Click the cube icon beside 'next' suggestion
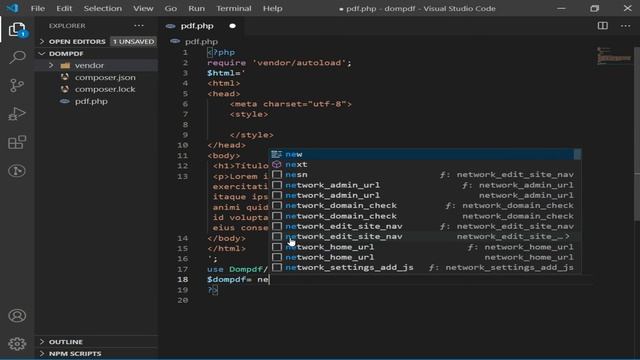The width and height of the screenshot is (640, 360). (277, 164)
